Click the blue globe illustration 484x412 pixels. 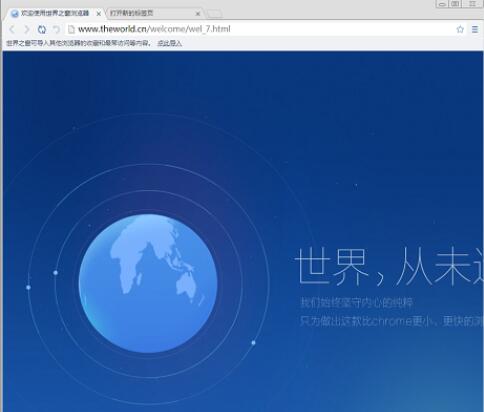tap(148, 283)
